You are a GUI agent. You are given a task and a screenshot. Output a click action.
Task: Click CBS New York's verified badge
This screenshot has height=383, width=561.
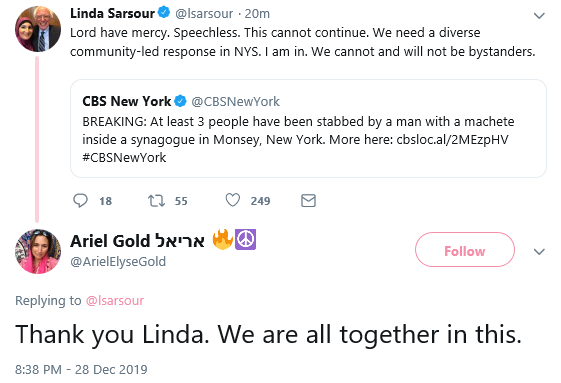[180, 101]
